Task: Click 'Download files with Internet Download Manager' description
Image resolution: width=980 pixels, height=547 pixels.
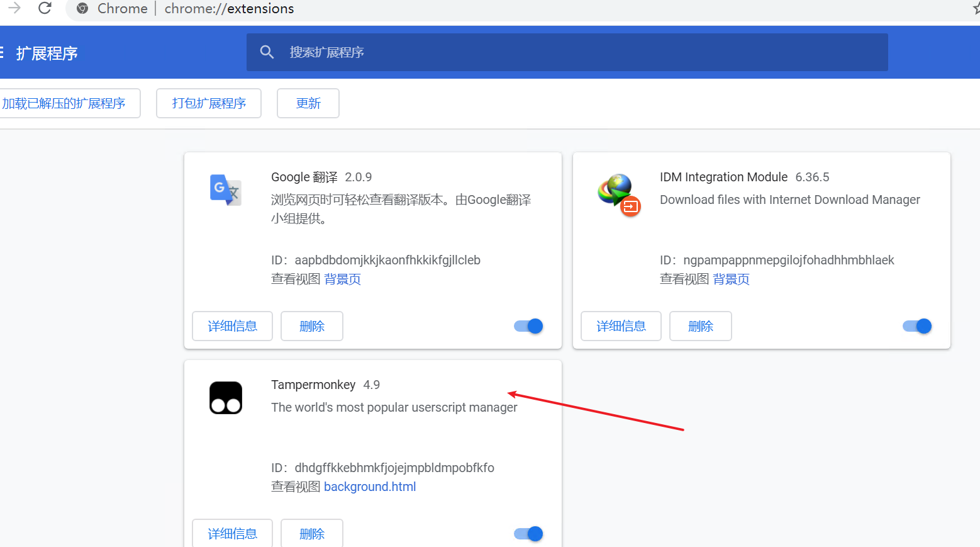Action: coord(789,200)
